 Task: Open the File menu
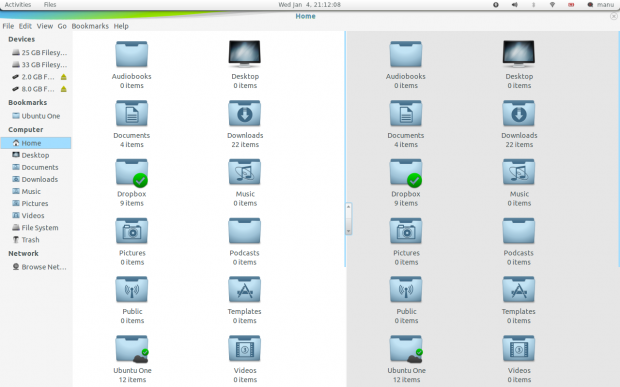tap(8, 26)
